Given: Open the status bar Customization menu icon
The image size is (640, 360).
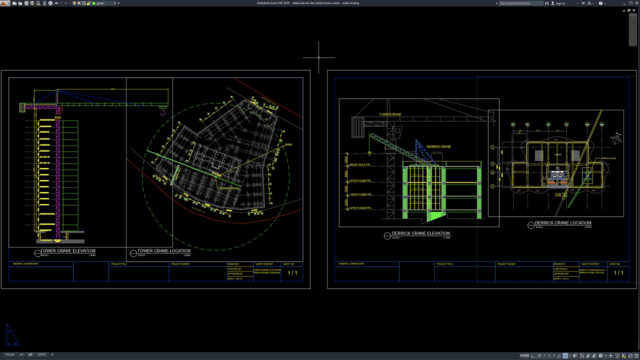Looking at the screenshot, I should [x=637, y=356].
